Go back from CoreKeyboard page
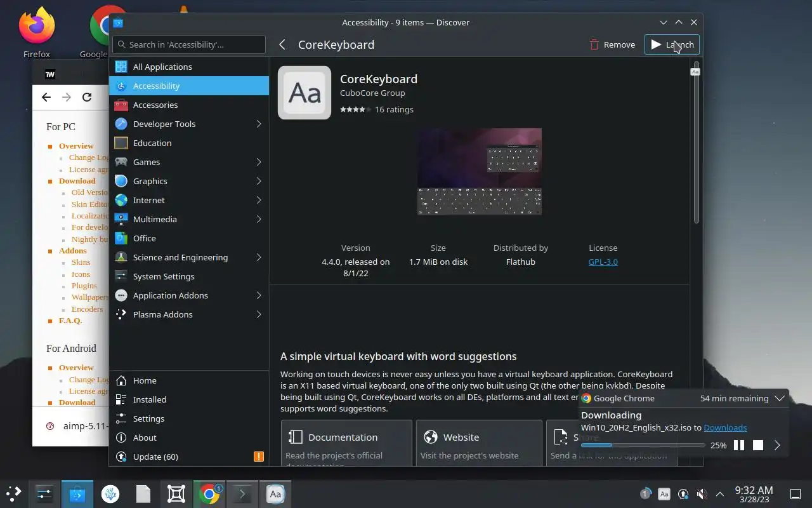The image size is (812, 508). [282, 44]
